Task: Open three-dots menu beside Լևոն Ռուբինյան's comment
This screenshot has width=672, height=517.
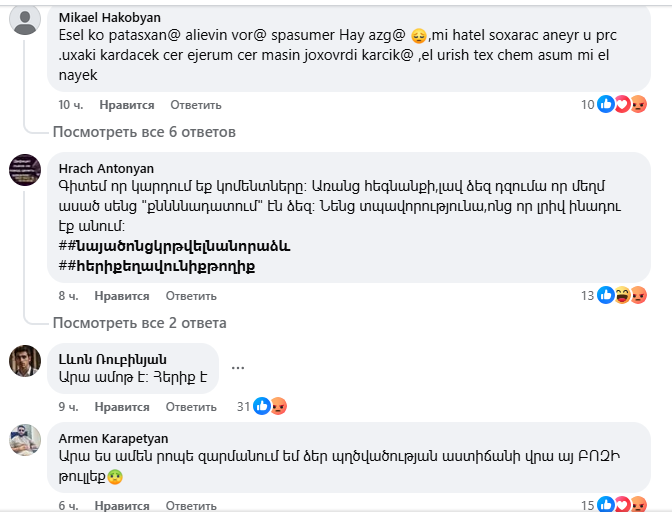Action: pos(238,367)
